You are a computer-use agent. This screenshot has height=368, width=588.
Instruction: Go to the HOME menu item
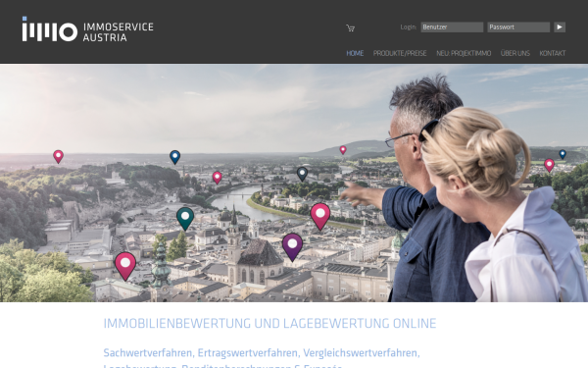click(x=355, y=53)
